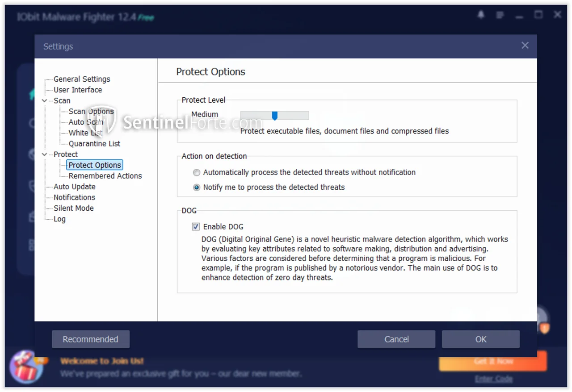572x392 pixels.
Task: Open Auto Update settings
Action: [75, 186]
